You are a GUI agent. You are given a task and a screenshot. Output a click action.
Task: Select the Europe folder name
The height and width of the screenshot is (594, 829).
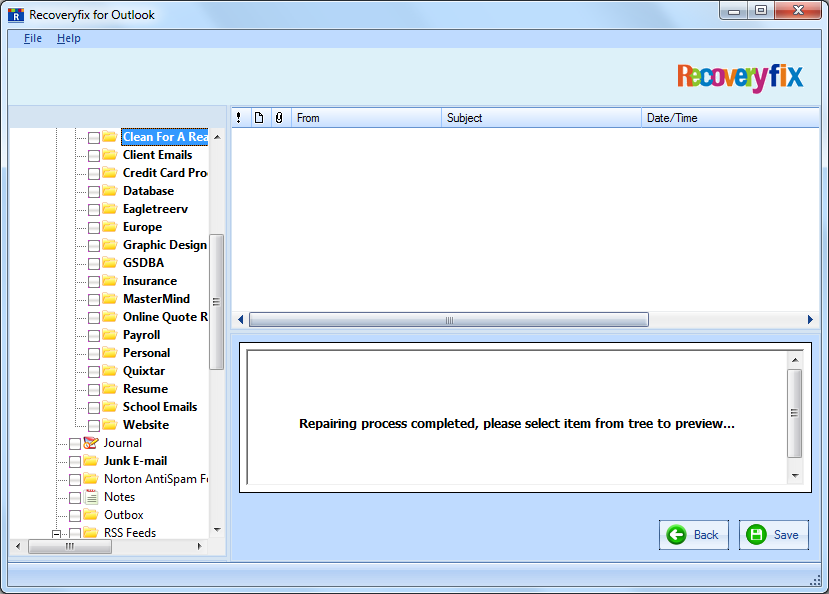coord(143,227)
